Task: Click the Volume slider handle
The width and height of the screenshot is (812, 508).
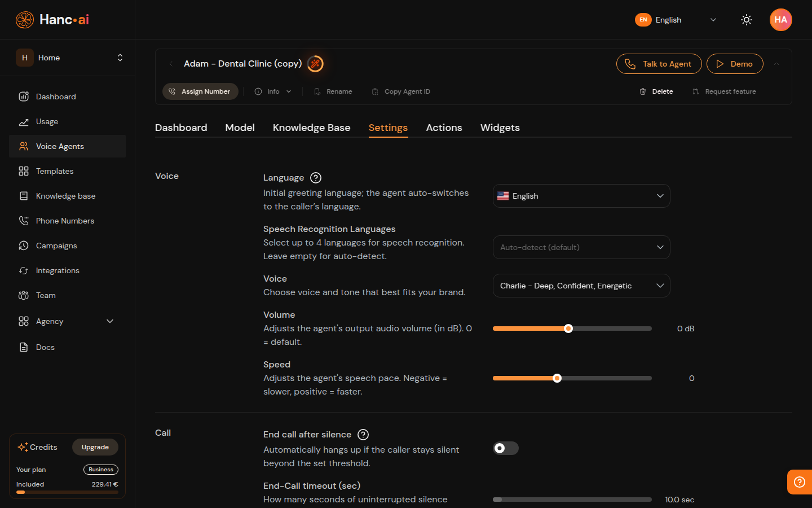Action: [x=568, y=329]
